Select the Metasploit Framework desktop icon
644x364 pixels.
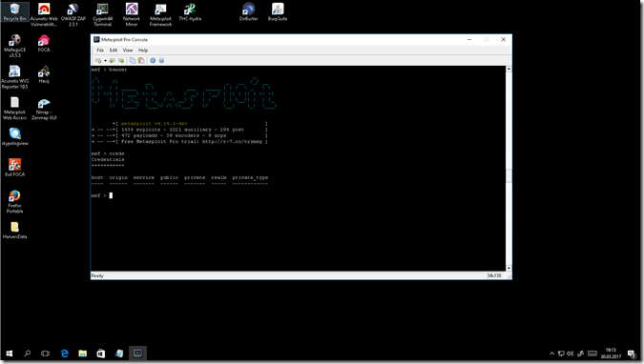(x=160, y=15)
